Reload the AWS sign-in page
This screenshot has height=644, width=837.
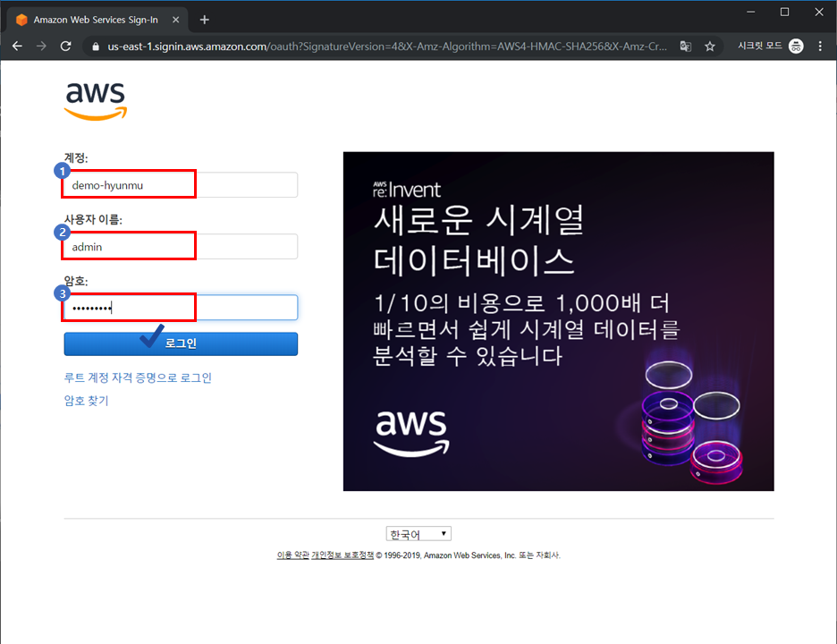tap(65, 47)
